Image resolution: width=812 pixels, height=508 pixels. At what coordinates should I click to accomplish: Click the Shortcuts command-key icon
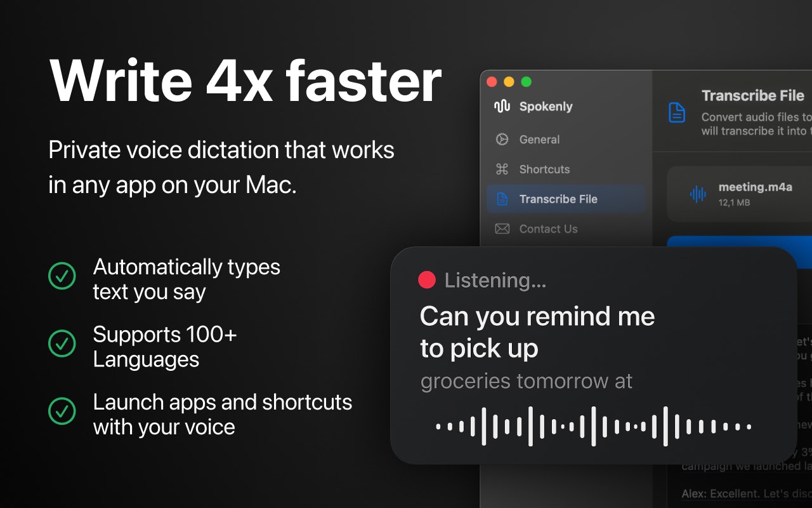point(502,170)
